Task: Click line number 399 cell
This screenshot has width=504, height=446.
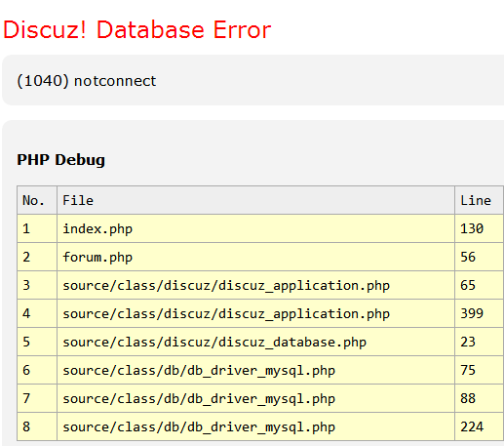Action: tap(480, 313)
